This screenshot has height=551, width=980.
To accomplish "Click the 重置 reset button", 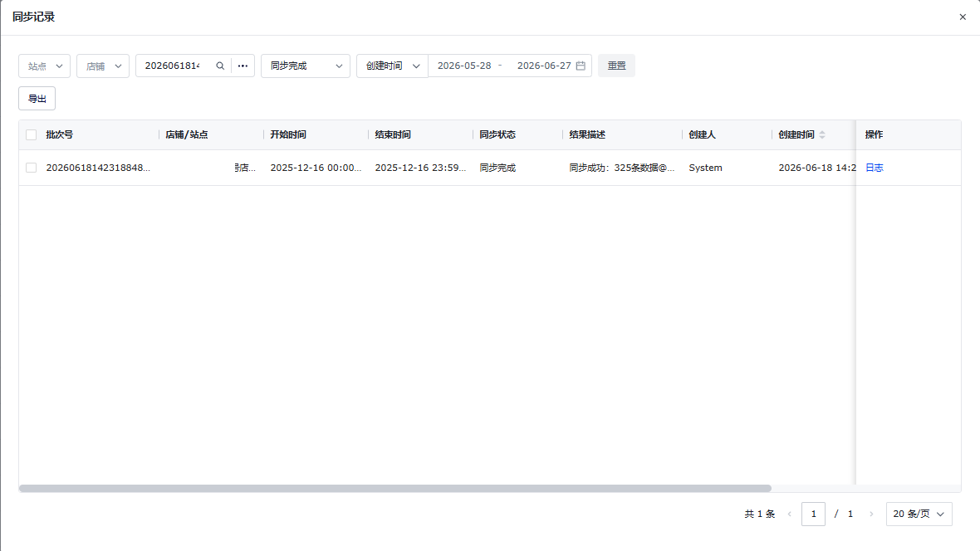I will pos(616,66).
